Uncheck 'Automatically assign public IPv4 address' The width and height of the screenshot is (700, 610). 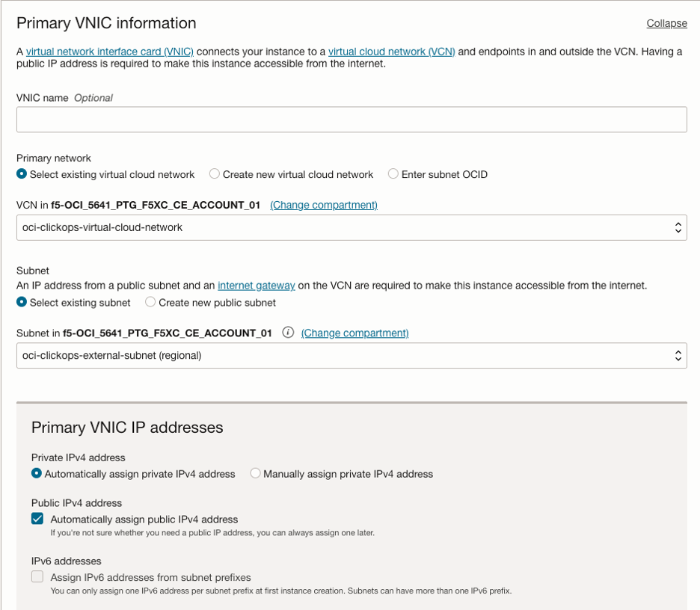tap(37, 520)
